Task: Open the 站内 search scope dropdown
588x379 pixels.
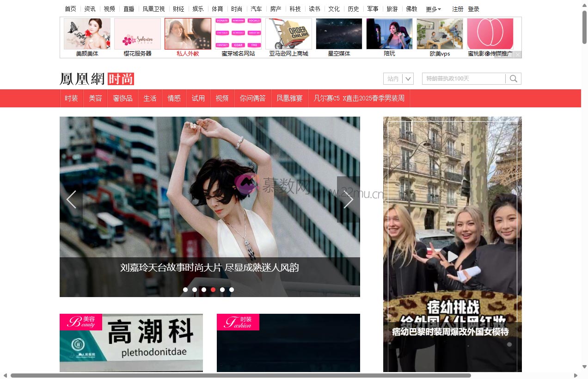Action: click(x=398, y=79)
